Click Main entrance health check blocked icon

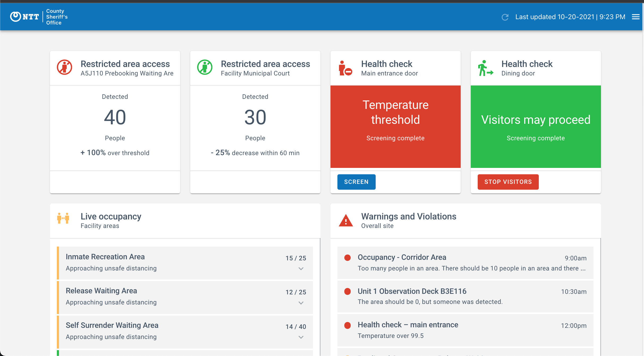345,68
